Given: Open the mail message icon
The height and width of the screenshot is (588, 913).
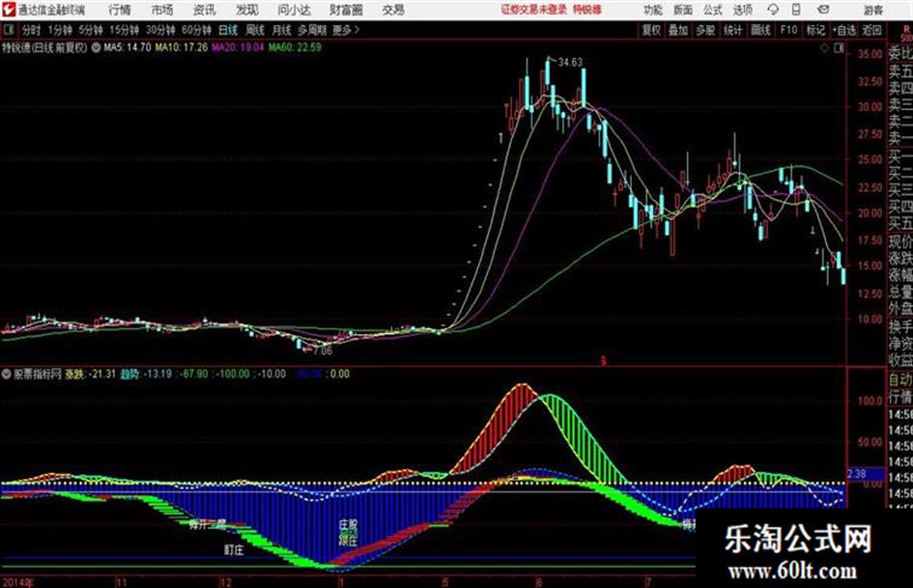Looking at the screenshot, I should pyautogui.click(x=823, y=10).
